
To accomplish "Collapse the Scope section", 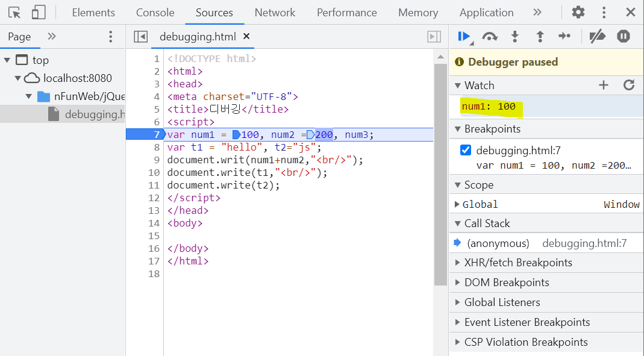I will [457, 185].
